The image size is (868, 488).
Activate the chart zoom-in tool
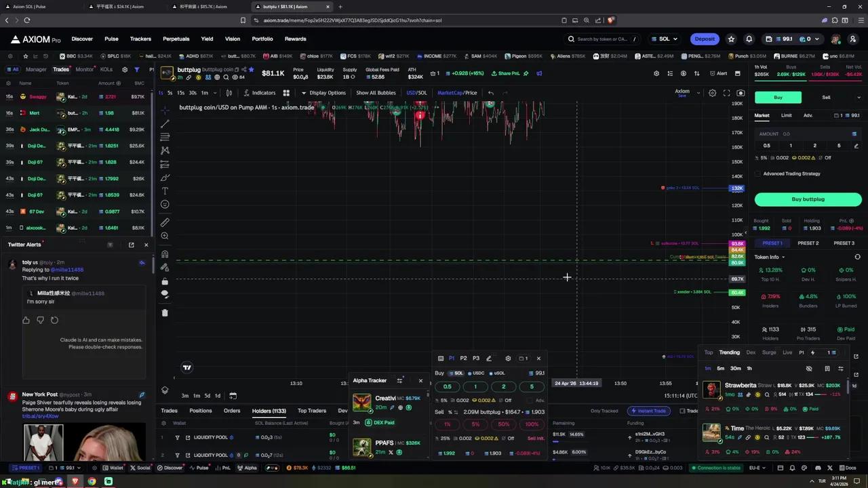pyautogui.click(x=165, y=236)
